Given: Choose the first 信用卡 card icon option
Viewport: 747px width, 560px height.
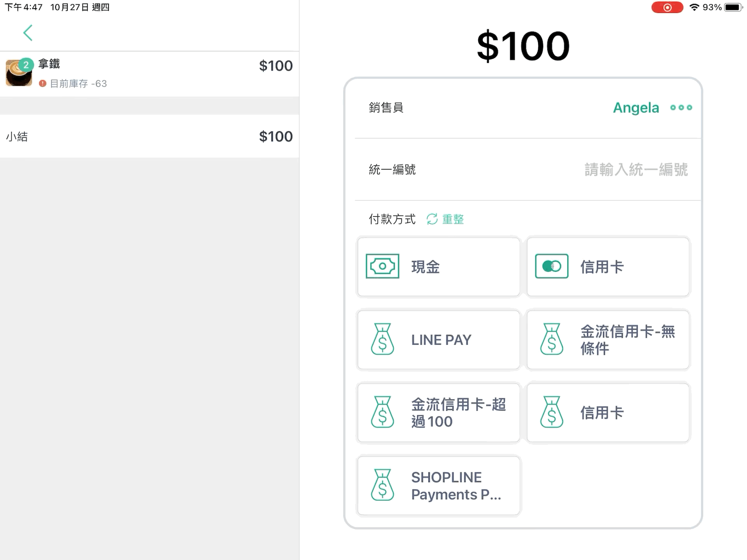Looking at the screenshot, I should 552,266.
